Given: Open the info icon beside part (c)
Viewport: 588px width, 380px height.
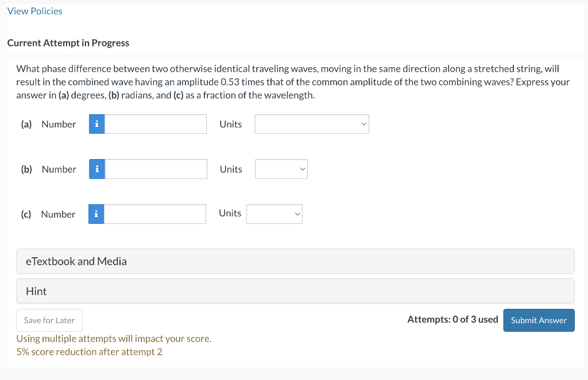Looking at the screenshot, I should pyautogui.click(x=96, y=214).
